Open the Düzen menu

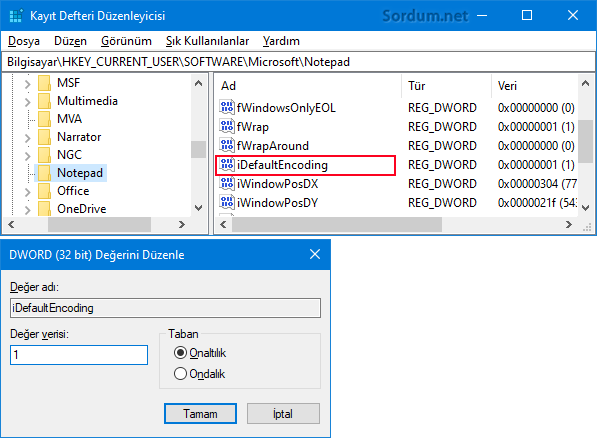pos(70,41)
